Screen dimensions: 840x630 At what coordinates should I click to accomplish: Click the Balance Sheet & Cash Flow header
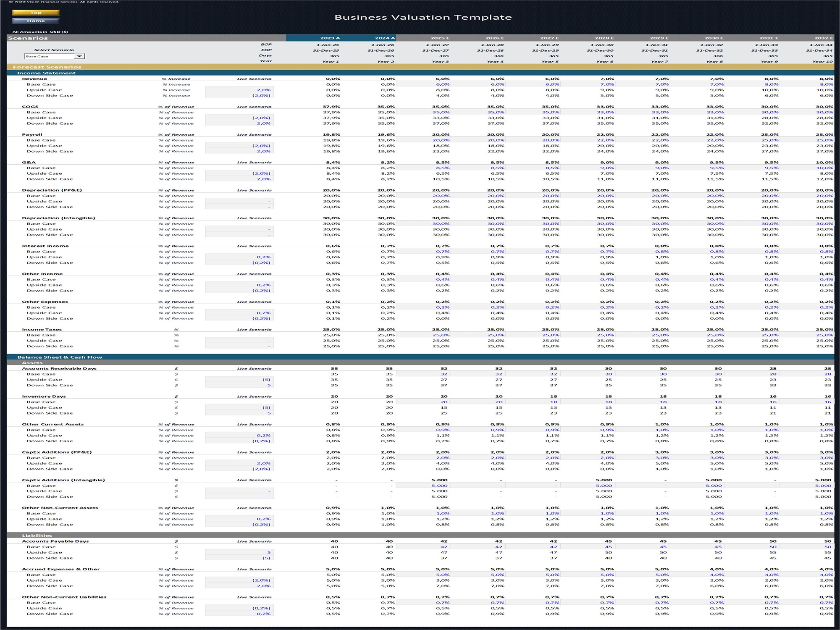[x=60, y=357]
